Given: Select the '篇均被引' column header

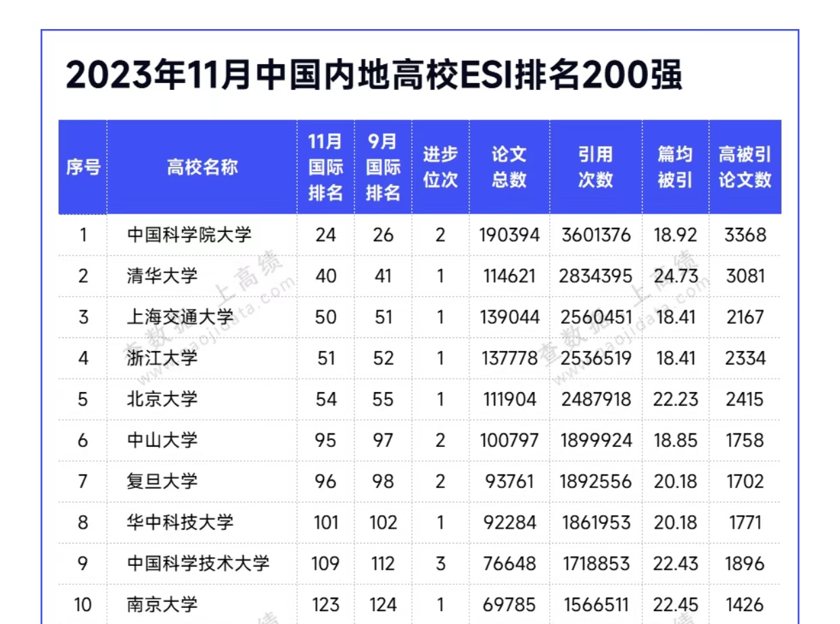Looking at the screenshot, I should coord(675,167).
